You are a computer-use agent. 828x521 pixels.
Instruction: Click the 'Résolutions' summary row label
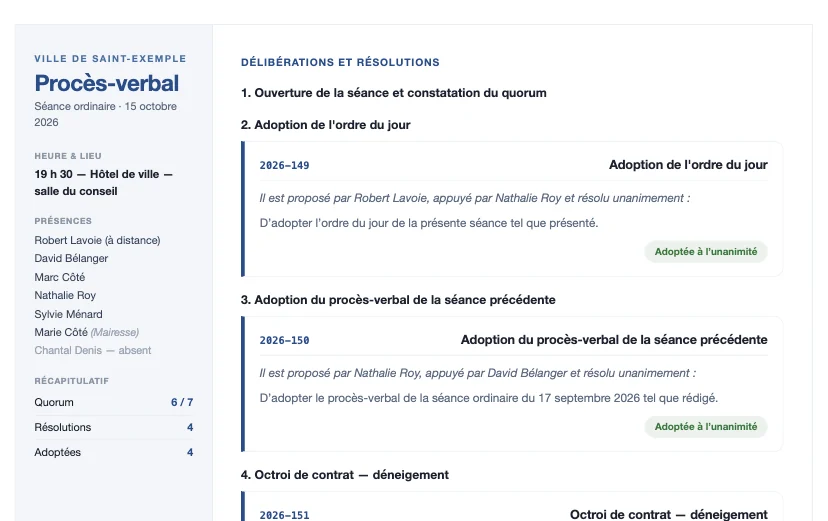pyautogui.click(x=63, y=427)
